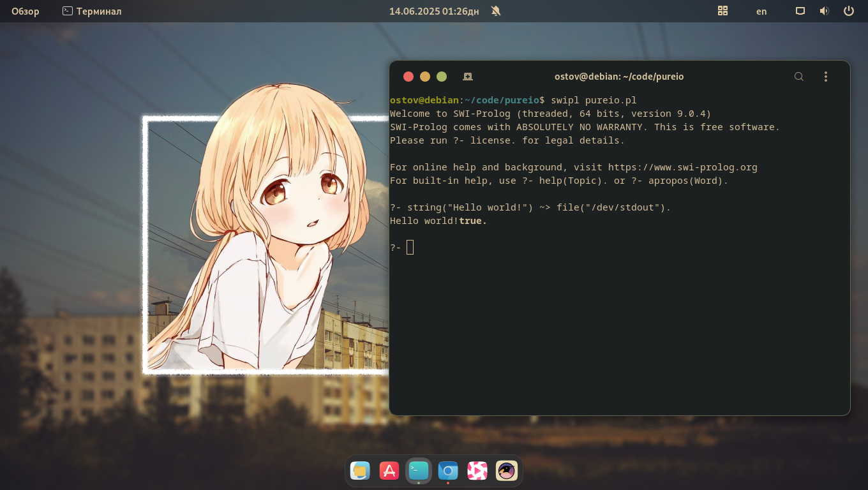This screenshot has height=490, width=868.
Task: Click the 'Welcome to SWI-Prolog' line
Action: (x=550, y=114)
